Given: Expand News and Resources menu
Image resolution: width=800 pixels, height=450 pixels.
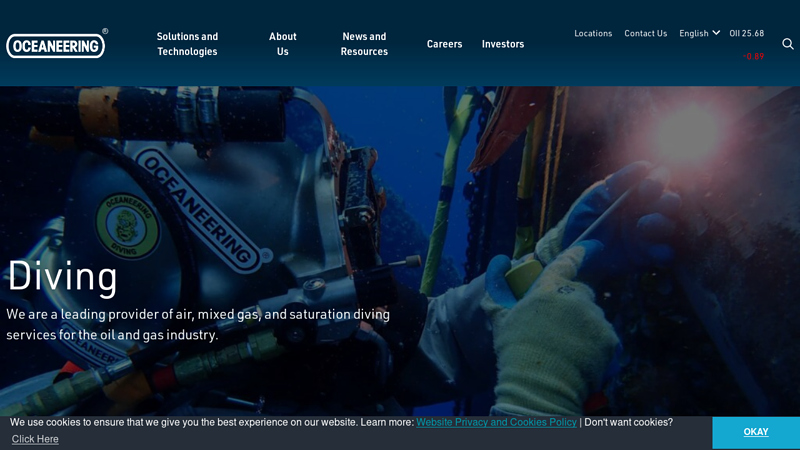Looking at the screenshot, I should click(x=364, y=44).
